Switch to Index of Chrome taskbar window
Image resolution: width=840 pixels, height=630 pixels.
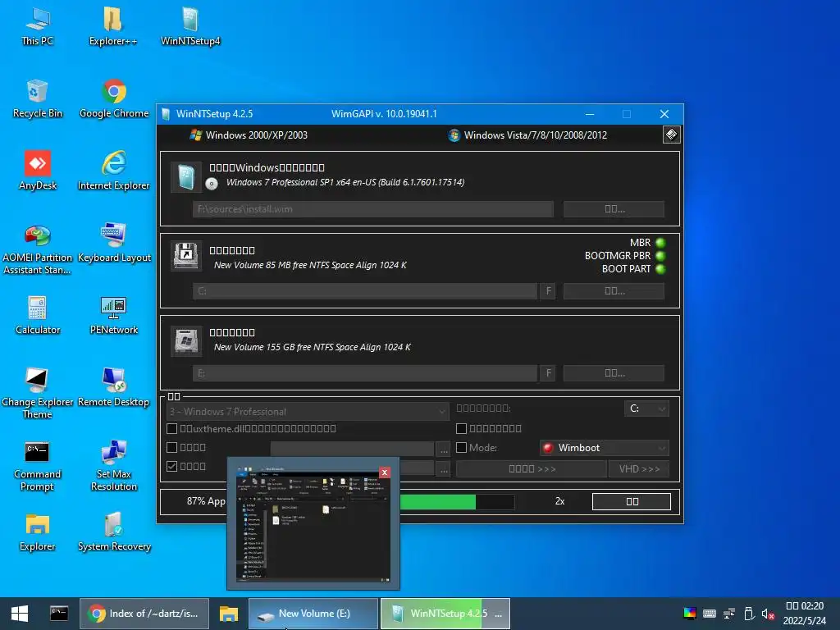click(x=144, y=614)
